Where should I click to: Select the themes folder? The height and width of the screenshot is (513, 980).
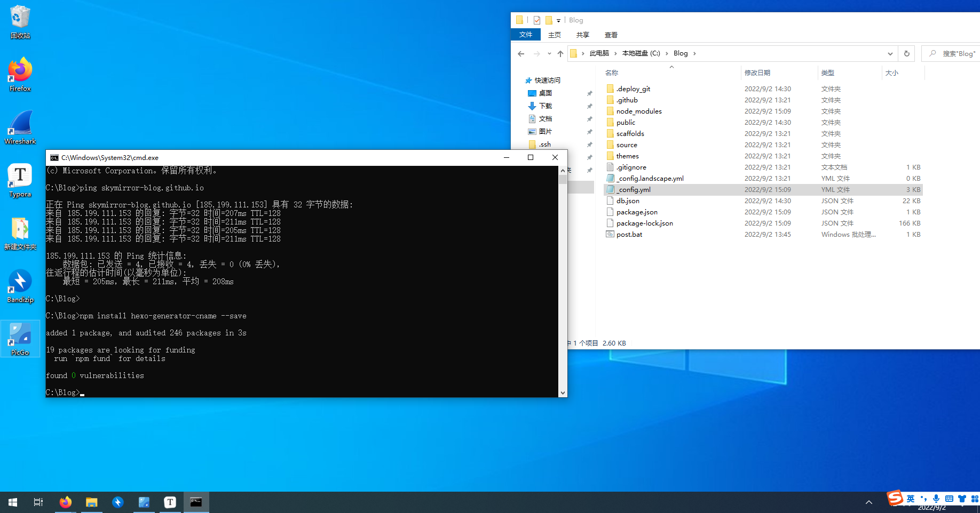[627, 156]
